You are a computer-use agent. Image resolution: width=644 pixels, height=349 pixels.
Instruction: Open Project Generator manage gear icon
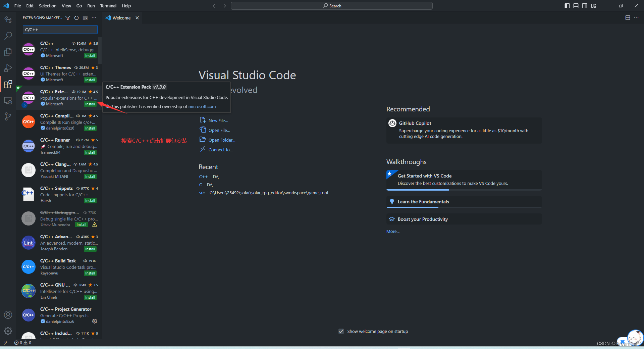(95, 321)
